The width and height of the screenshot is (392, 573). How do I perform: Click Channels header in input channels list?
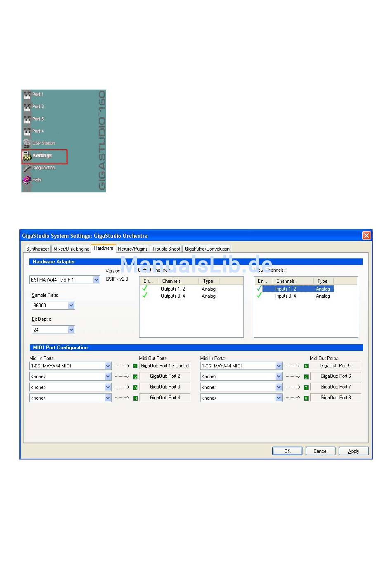(293, 281)
